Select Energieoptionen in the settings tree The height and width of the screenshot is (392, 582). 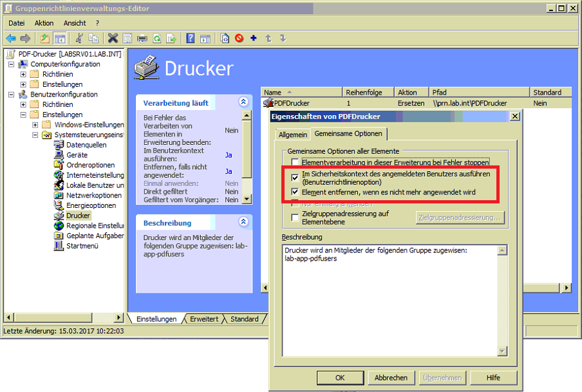coord(91,205)
